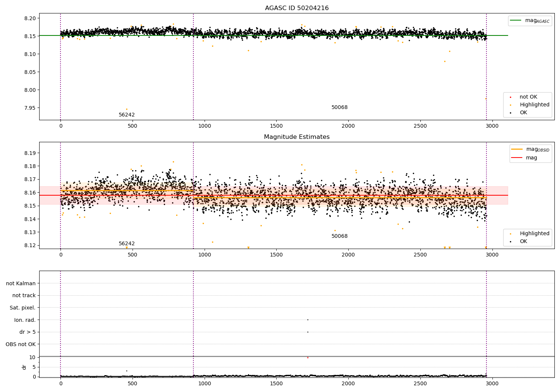Click the 'Magnitude Estimates' subplot title
The image size is (560, 392).
(x=297, y=137)
